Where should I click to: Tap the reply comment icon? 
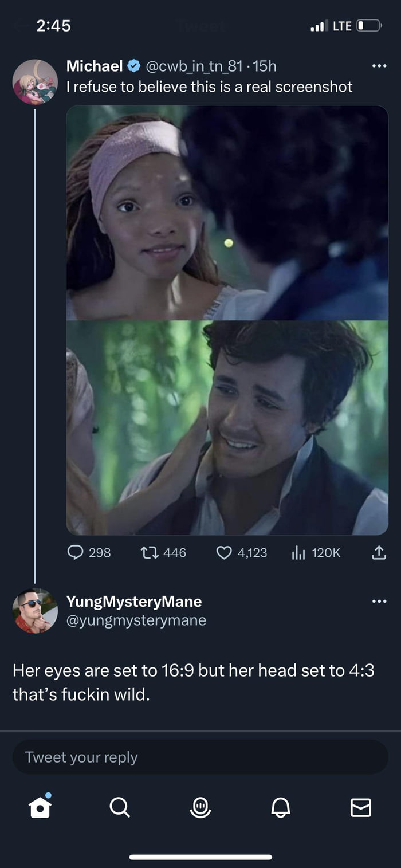click(76, 552)
